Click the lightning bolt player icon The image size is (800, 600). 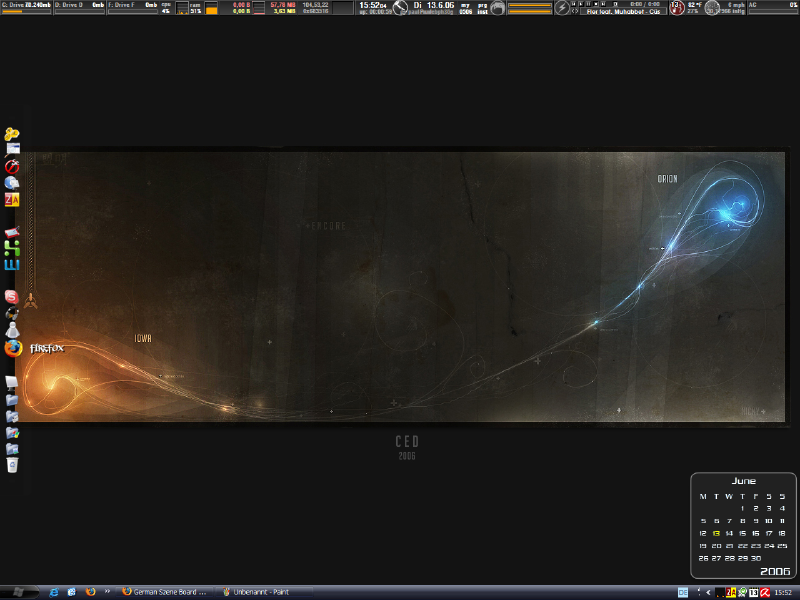(562, 8)
